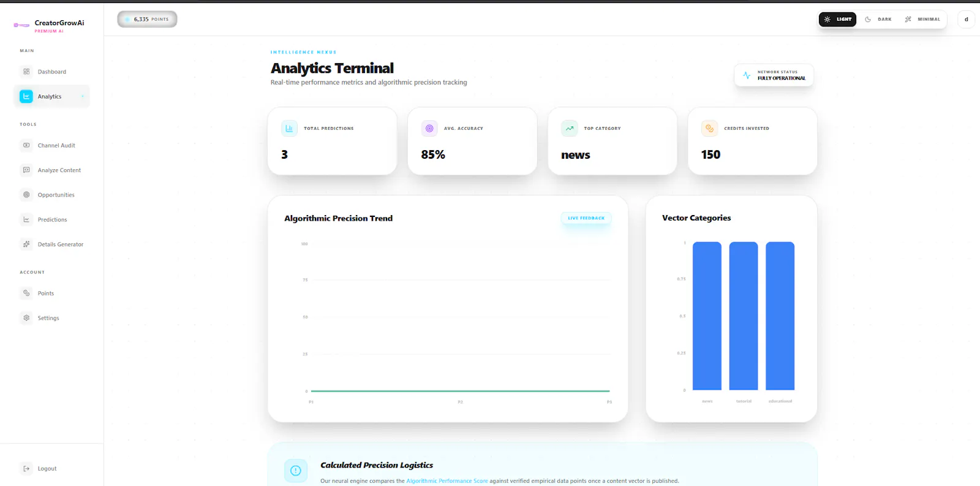Click the Top Category trend icon
Screen dimensions: 980x486
click(570, 128)
